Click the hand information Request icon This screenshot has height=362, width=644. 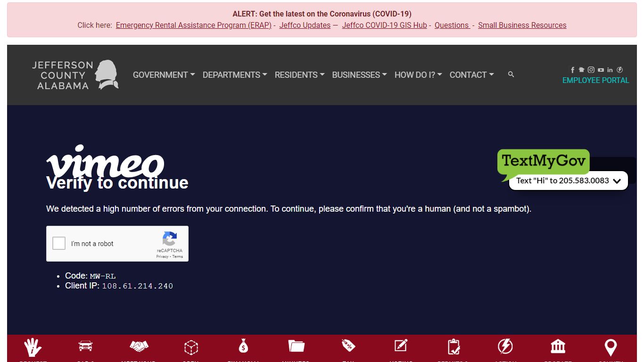pos(33,348)
